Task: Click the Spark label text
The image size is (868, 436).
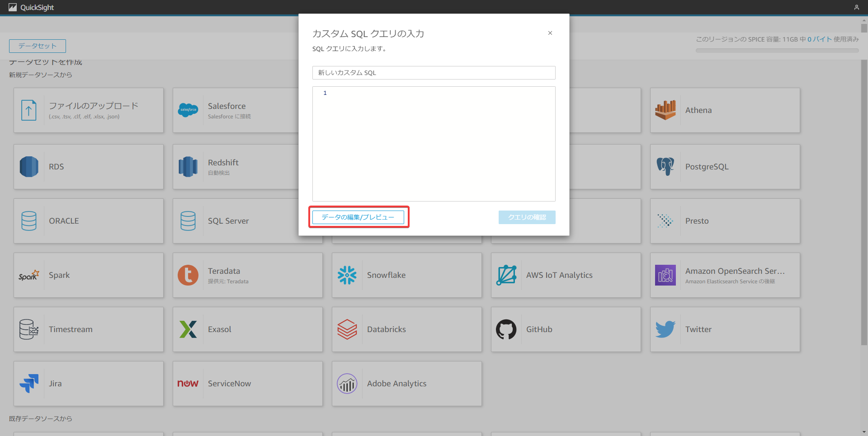Action: (x=59, y=275)
